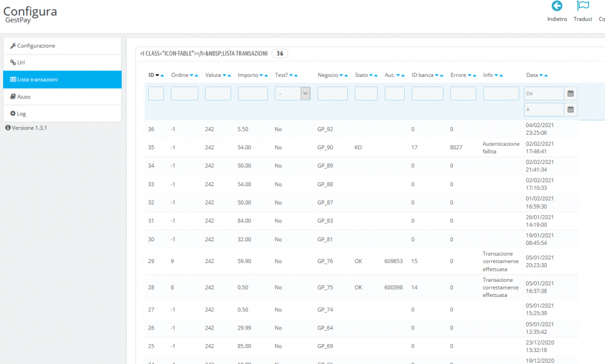Open the Log gear icon
The width and height of the screenshot is (605, 364).
point(15,113)
